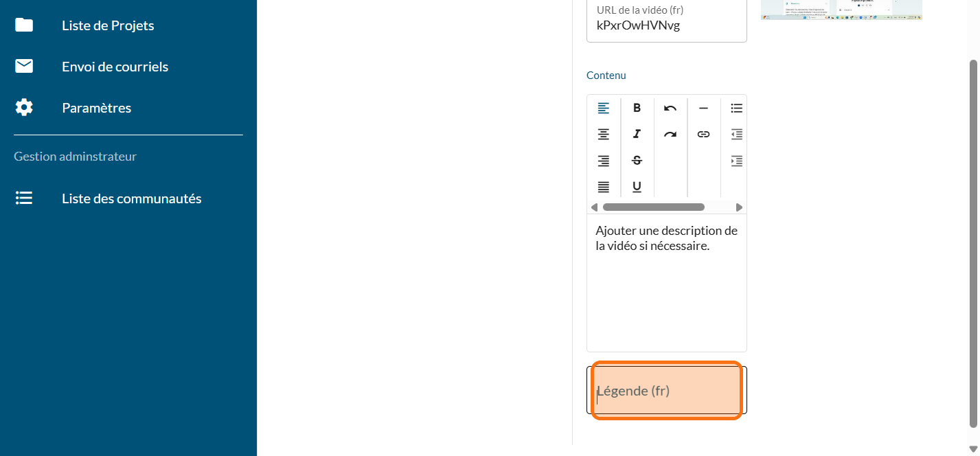
Task: Open the Paramètres page
Action: (96, 108)
